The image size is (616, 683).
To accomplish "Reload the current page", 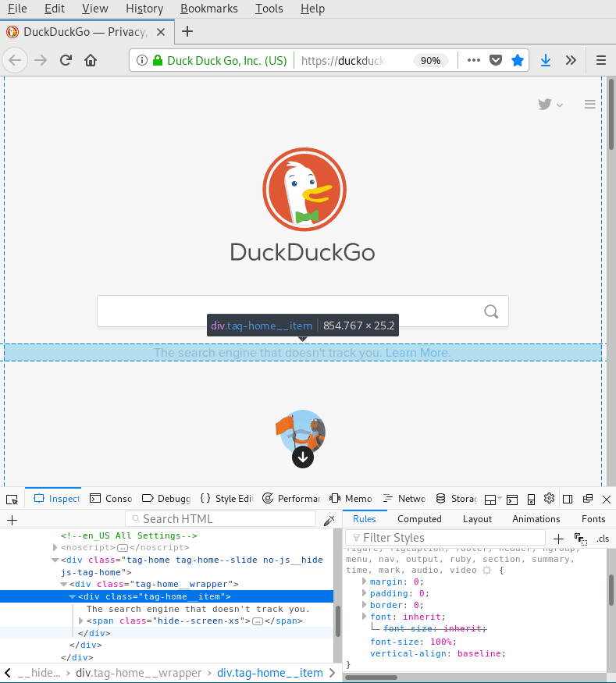I will [66, 60].
